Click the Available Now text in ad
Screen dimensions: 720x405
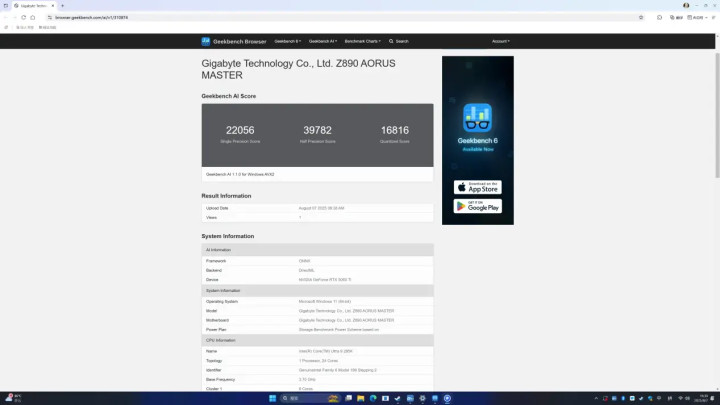click(x=478, y=149)
